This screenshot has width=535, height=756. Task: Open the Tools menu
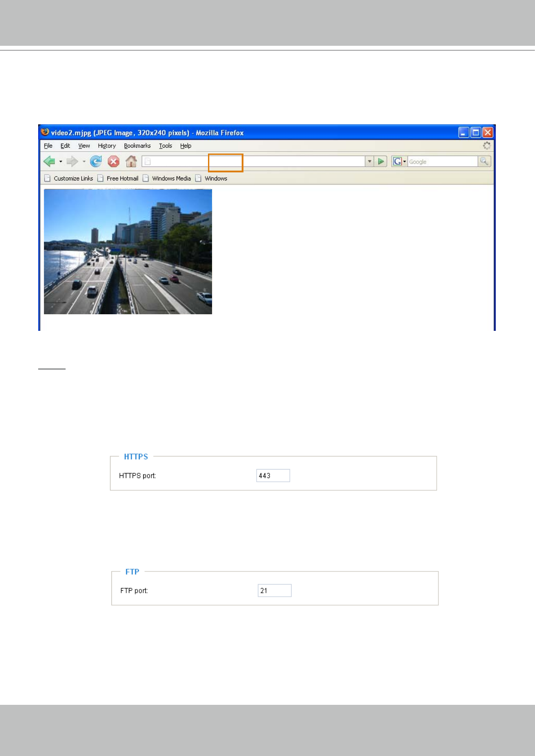click(165, 146)
